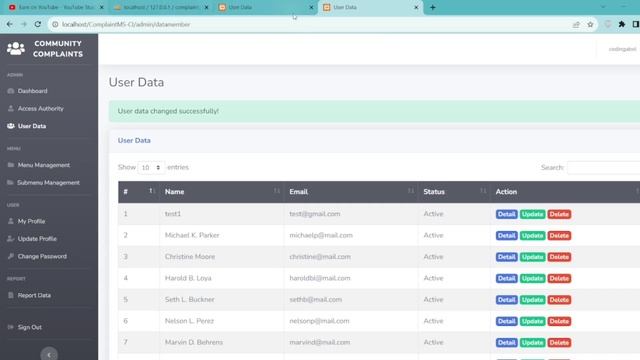
Task: Click the User Data group icon
Action: (x=11, y=126)
